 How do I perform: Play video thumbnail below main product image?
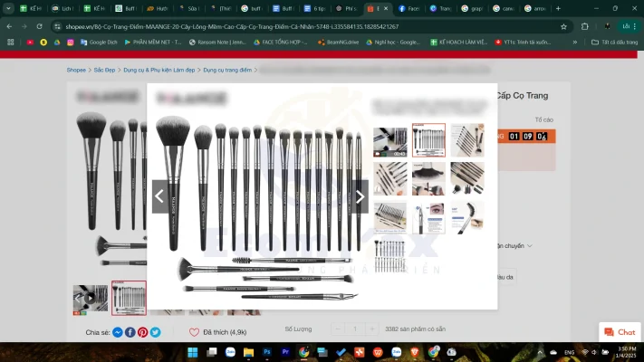coord(91,299)
